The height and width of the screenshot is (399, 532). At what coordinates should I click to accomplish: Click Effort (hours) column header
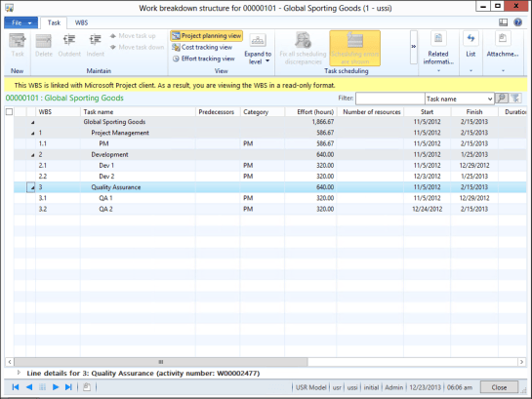(x=310, y=112)
